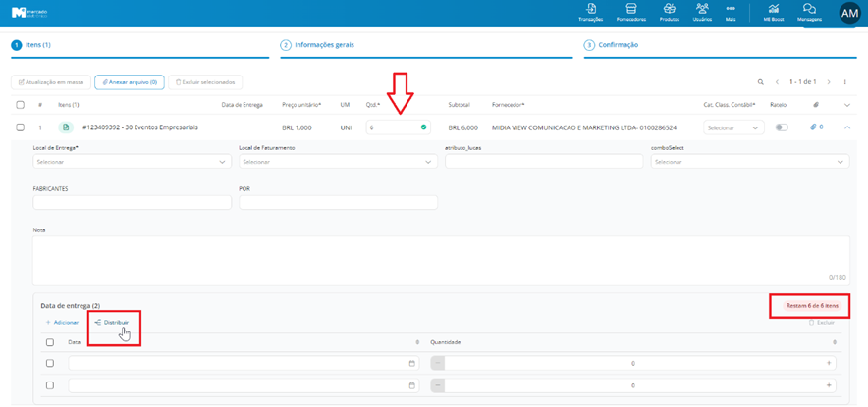Screen dimensions: 868x407
Task: Click the Qtd. quantity input field
Action: coord(398,127)
